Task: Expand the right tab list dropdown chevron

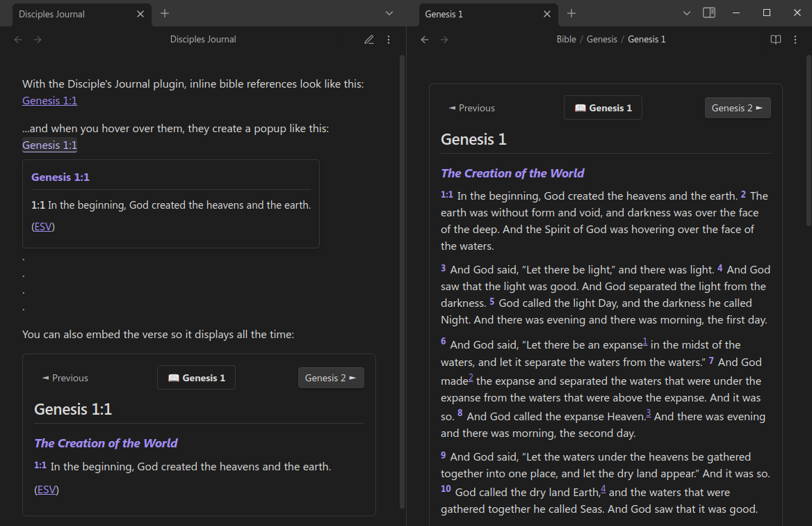Action: click(687, 13)
